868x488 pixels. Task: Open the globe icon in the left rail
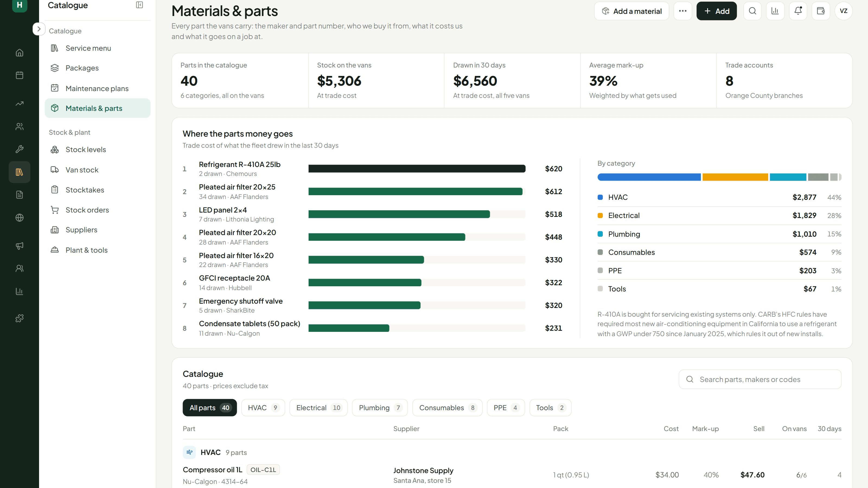pos(20,217)
